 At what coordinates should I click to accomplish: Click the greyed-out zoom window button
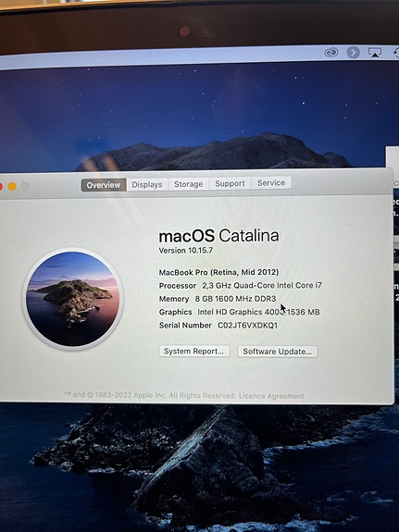coord(26,186)
